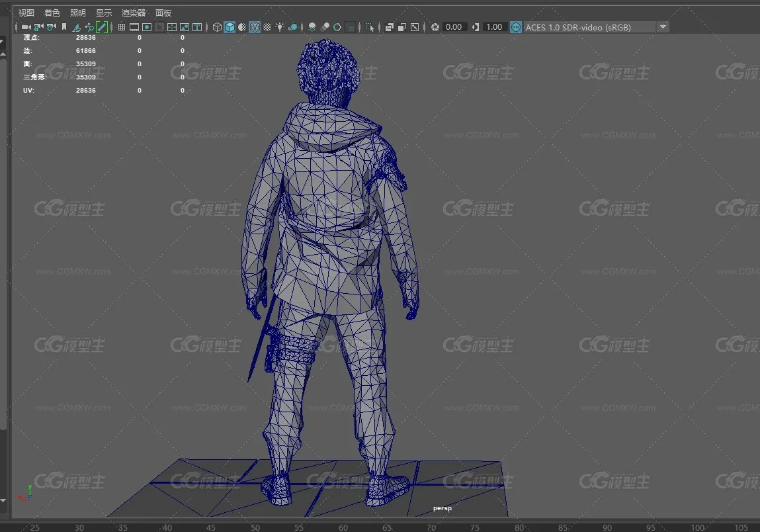Toggle the Resolution Gate display
The width and height of the screenshot is (760, 532).
coord(147,27)
